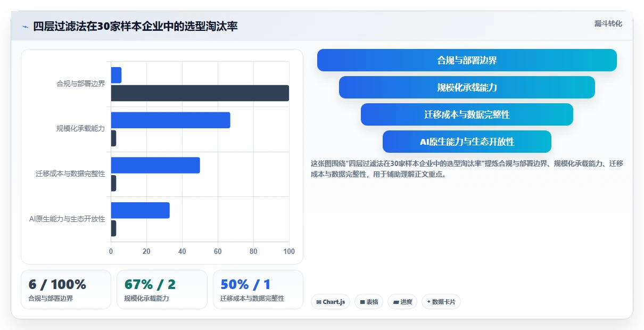
Task: Click the lightning icon beside the title
Action: [x=25, y=27]
